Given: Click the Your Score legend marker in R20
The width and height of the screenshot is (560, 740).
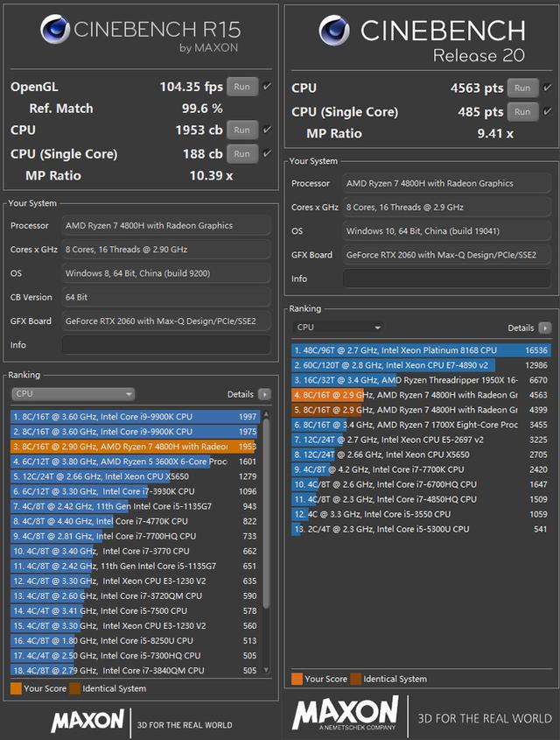Looking at the screenshot, I should click(297, 679).
